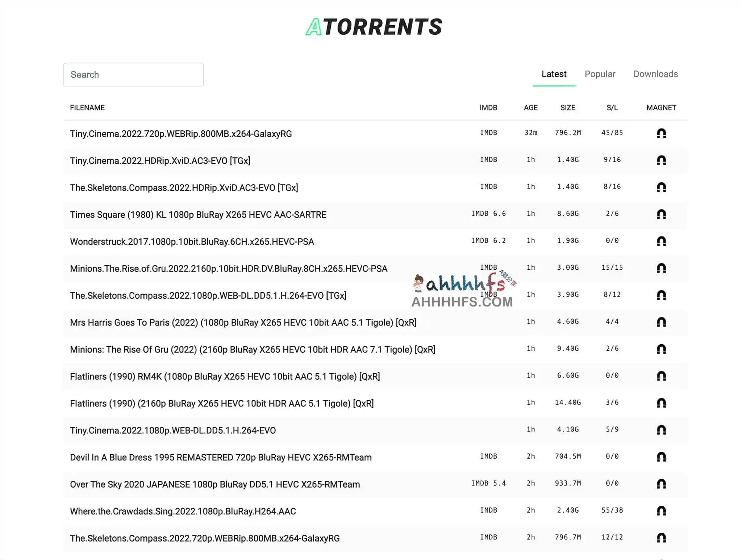Click magnet icon for Times Square (1980)
This screenshot has height=560, width=742.
[x=661, y=214]
